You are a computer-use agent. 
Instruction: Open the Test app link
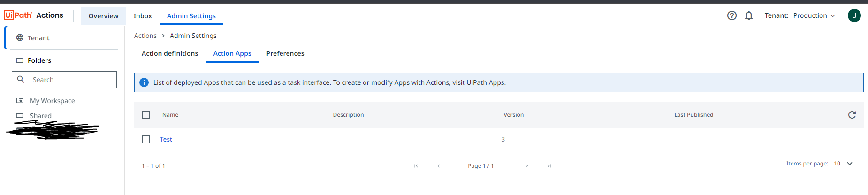click(x=166, y=139)
